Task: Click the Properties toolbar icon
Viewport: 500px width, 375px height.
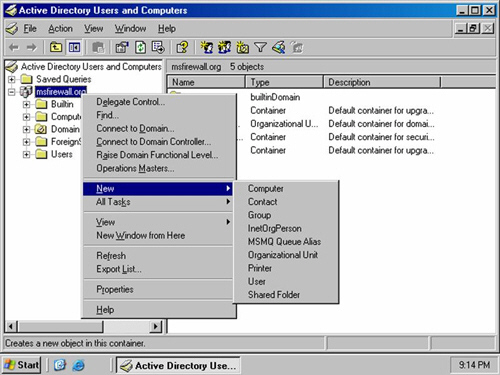Action: pyautogui.click(x=122, y=47)
